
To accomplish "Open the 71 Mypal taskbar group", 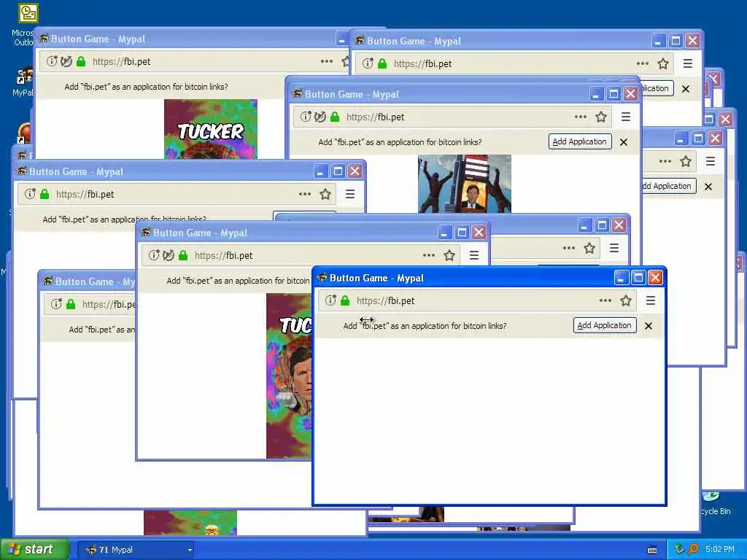I will click(x=136, y=550).
